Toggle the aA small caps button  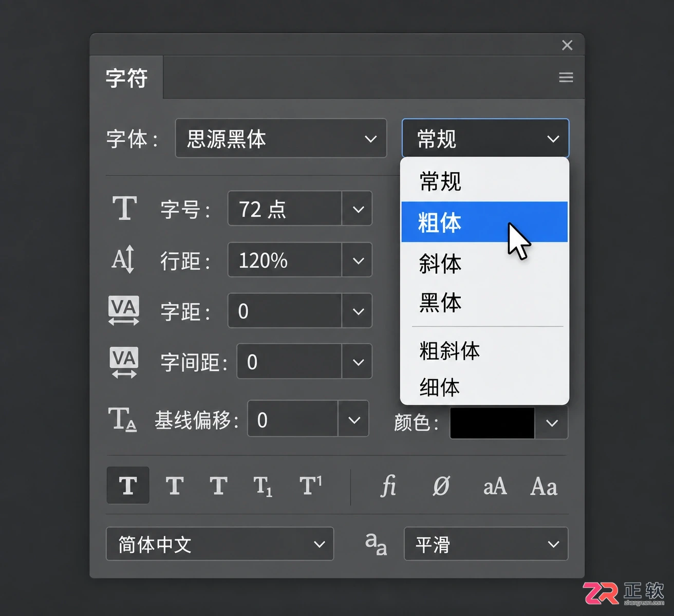tap(495, 486)
